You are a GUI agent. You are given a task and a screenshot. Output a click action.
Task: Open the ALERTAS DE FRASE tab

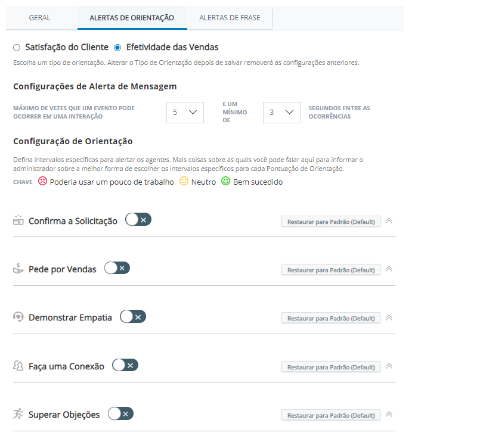230,18
